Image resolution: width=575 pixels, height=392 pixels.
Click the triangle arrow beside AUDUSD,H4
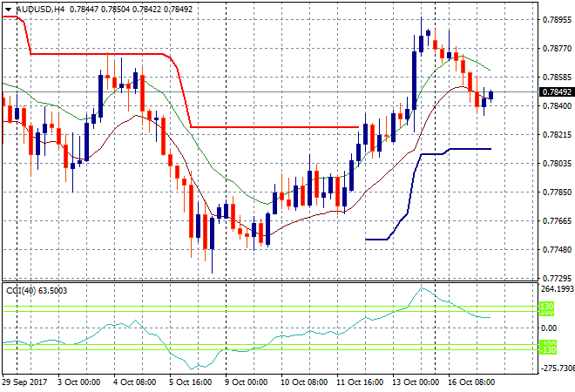9,10
